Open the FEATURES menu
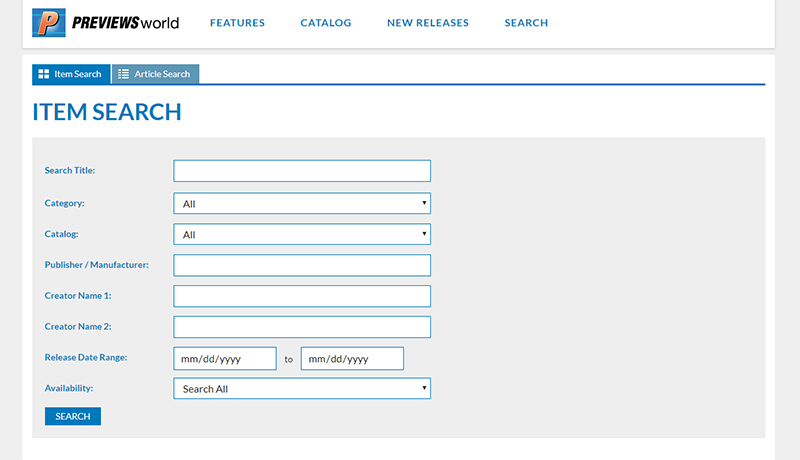The image size is (800, 460). click(x=237, y=22)
